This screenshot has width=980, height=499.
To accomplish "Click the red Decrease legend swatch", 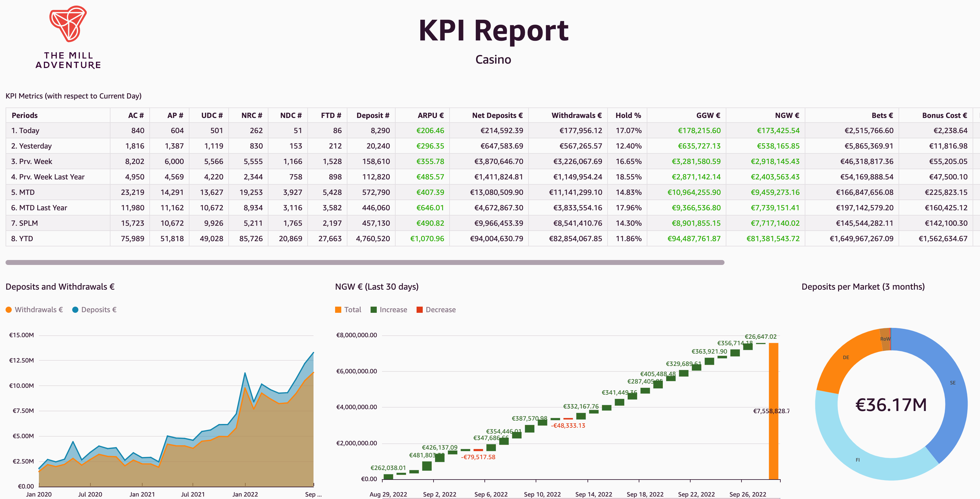I will coord(420,310).
